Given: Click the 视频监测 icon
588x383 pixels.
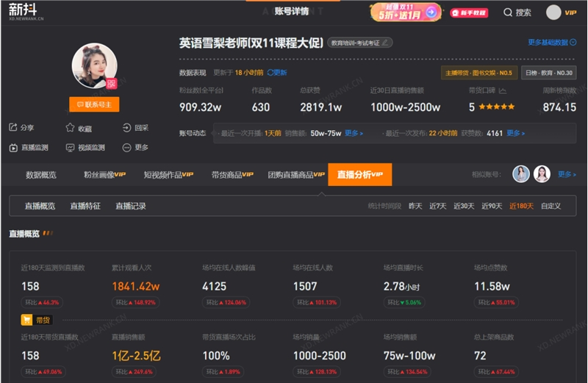Looking at the screenshot, I should (70, 148).
